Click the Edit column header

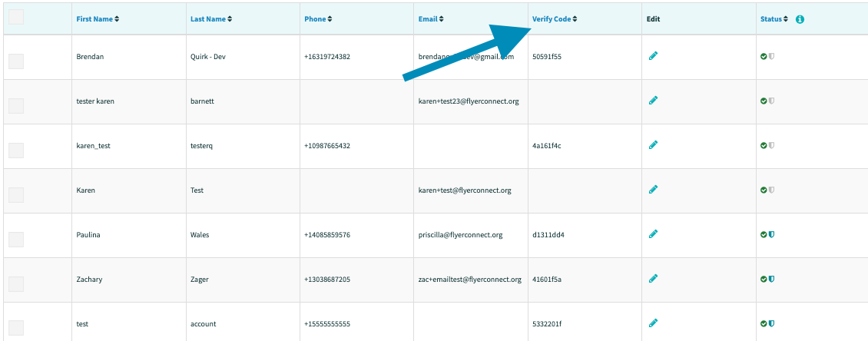653,19
